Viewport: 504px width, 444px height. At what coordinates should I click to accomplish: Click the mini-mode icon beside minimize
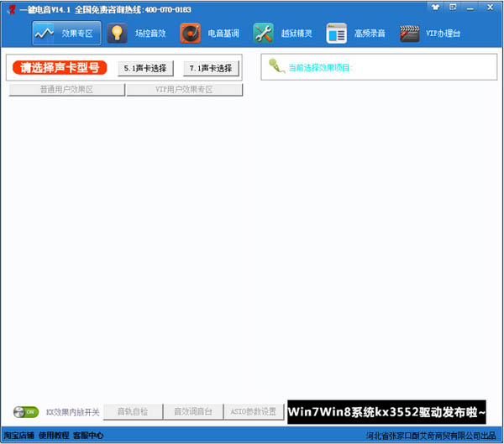coord(453,7)
